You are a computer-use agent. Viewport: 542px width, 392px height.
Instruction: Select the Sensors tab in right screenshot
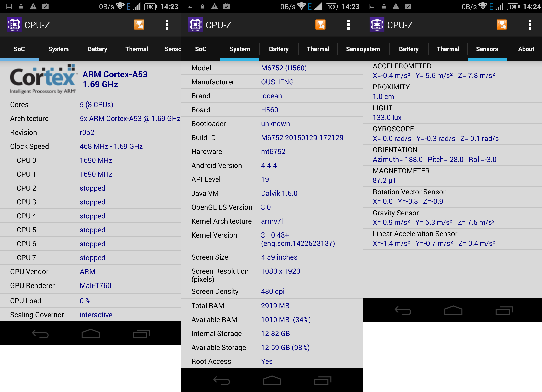tap(487, 49)
